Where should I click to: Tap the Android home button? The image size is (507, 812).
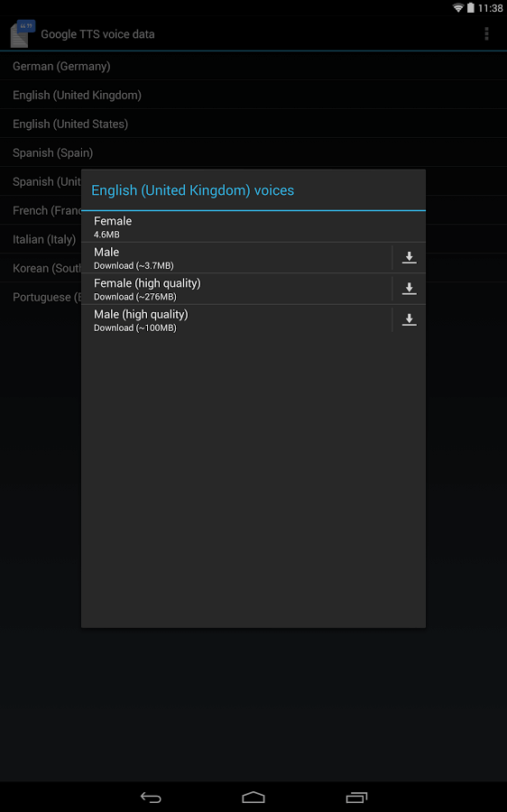click(x=253, y=797)
